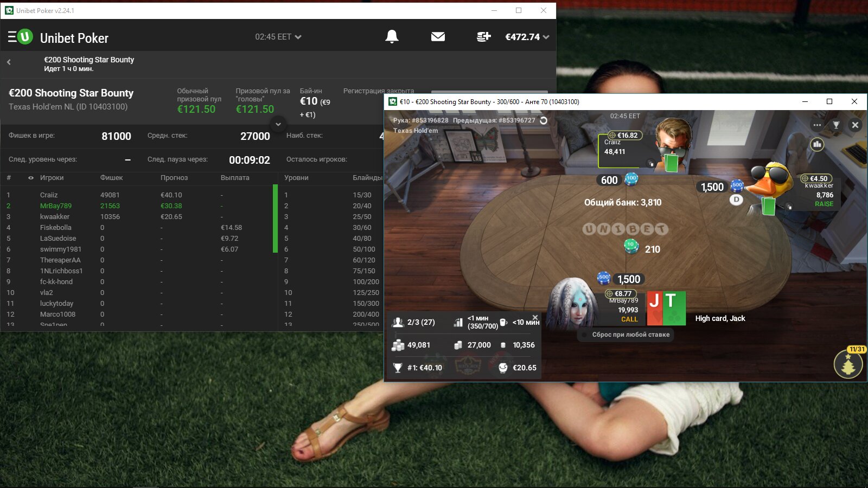Select player row LaSuedoise
Viewport: 868px width, 488px height.
coord(138,238)
